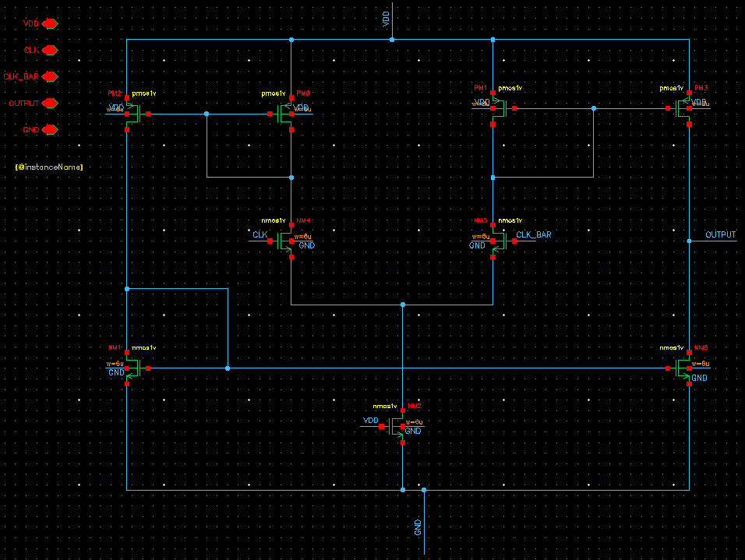Click the GND bulk label of NM1

[116, 373]
